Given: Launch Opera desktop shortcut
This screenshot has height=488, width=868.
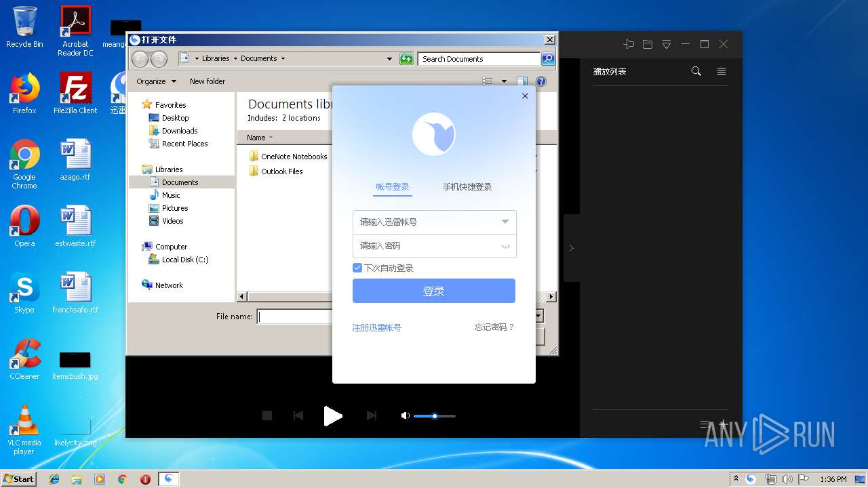Looking at the screenshot, I should [24, 226].
